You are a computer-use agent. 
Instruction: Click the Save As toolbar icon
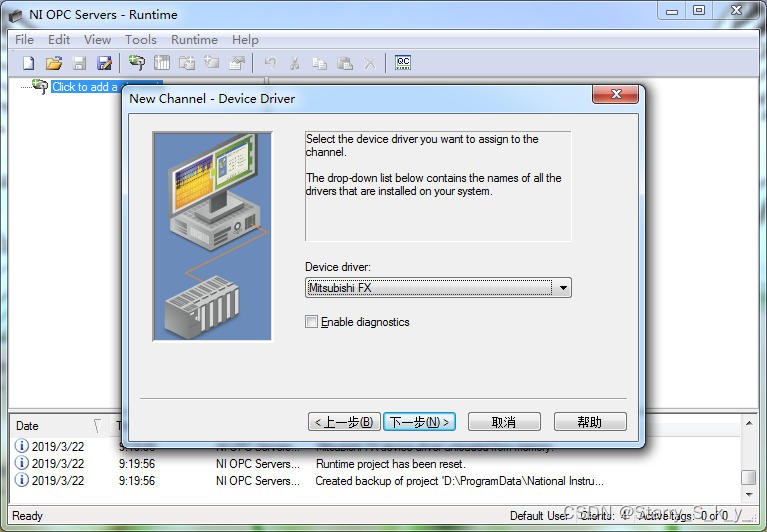(104, 63)
